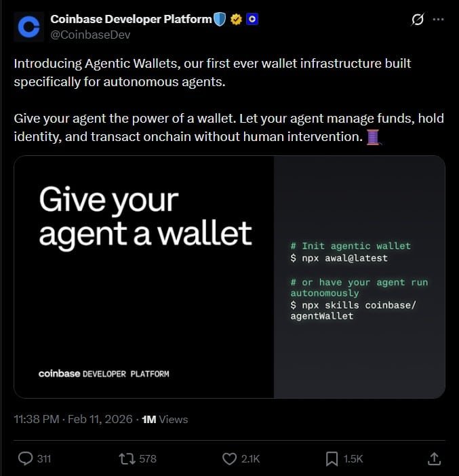
Task: Click the 11:38 PM Feb 11, 2026 timestamp
Action: click(x=73, y=419)
